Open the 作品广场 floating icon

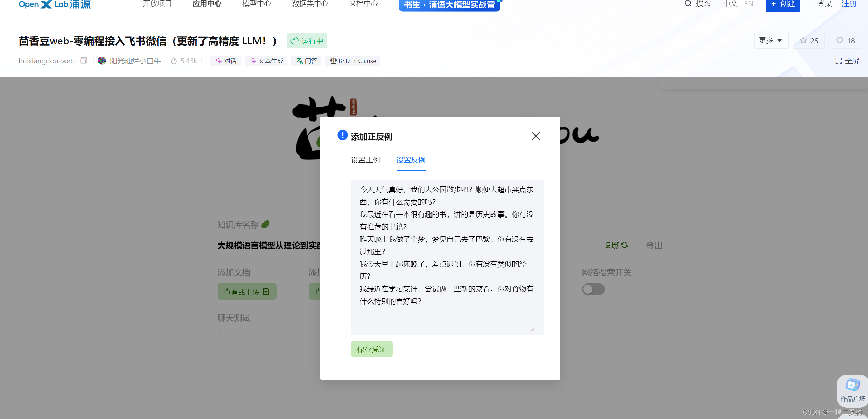(852, 385)
